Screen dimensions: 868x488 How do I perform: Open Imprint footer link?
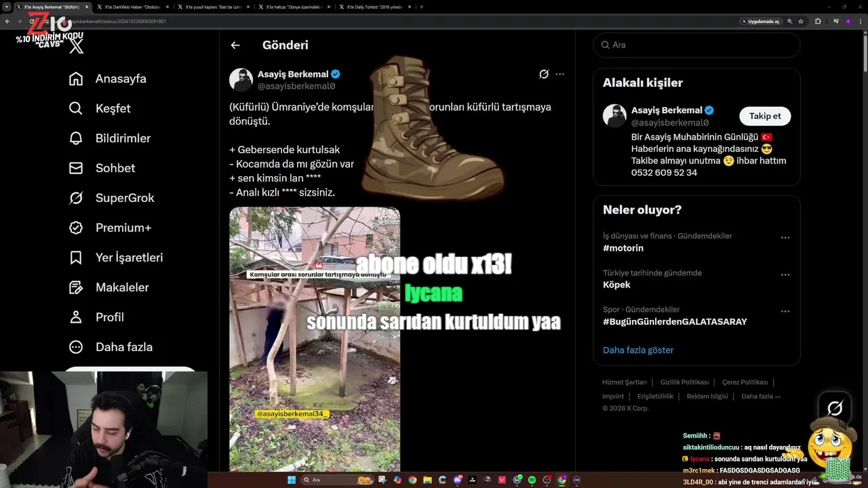[x=613, y=396]
